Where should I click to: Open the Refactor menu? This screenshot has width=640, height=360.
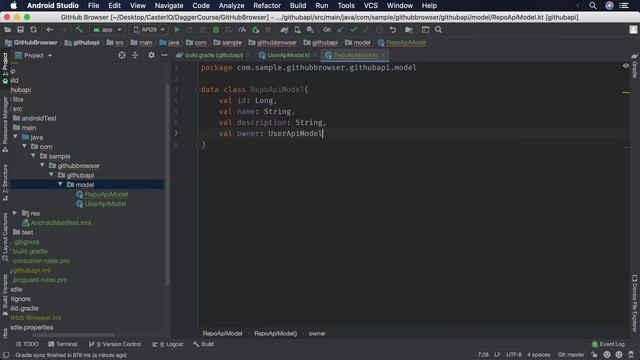(x=267, y=6)
